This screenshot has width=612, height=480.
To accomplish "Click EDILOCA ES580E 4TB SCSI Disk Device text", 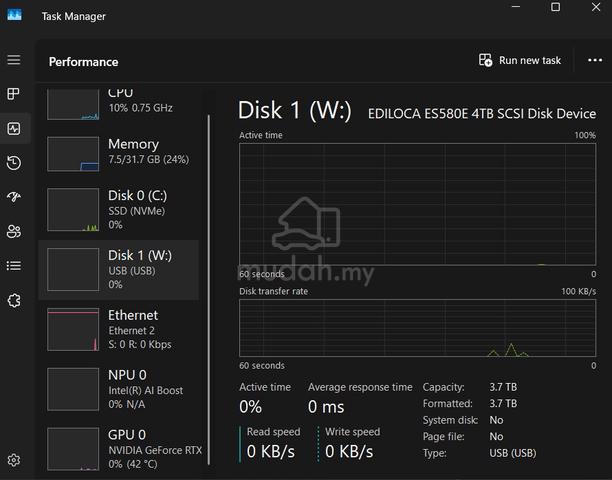I will click(482, 114).
